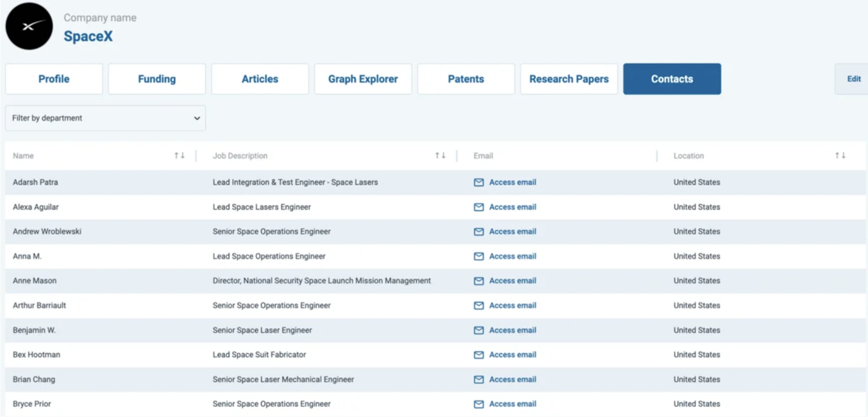The width and height of the screenshot is (868, 420).
Task: Click job title Lead Integration & Test Engineer - Space Lasers
Action: (x=295, y=183)
